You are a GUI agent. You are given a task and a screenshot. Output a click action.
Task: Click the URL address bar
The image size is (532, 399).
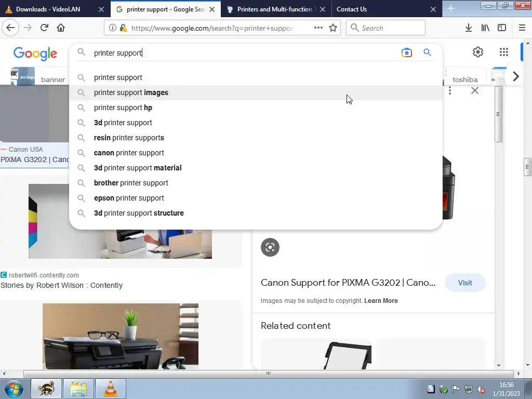tap(212, 28)
